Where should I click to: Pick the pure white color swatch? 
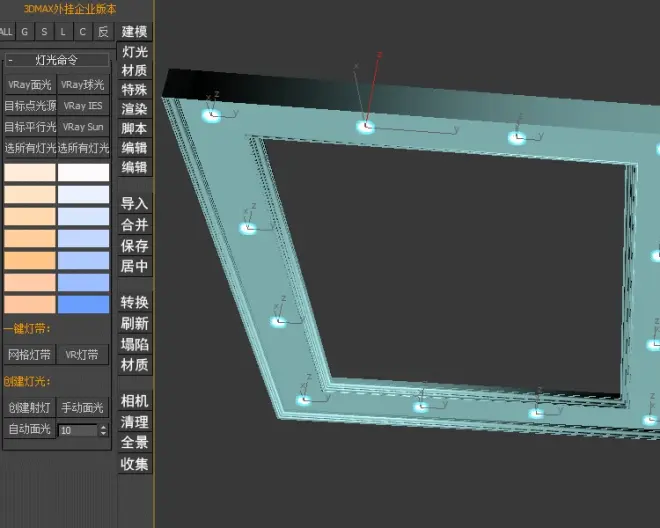(83, 172)
